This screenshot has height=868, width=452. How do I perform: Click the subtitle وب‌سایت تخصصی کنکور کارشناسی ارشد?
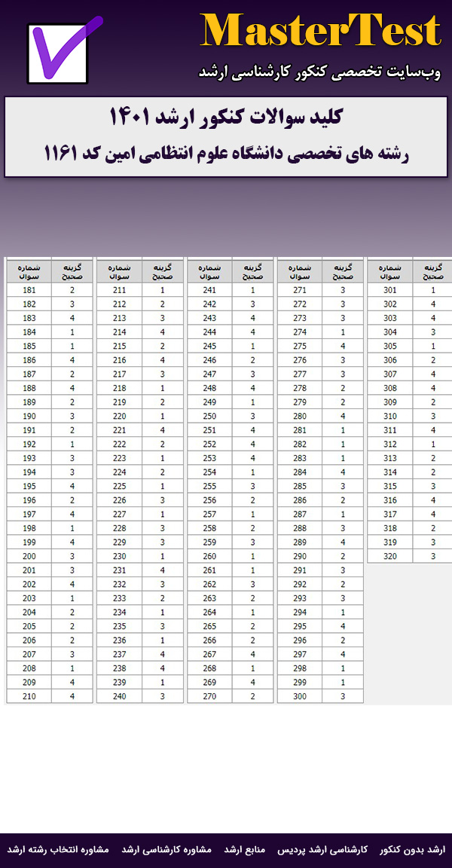319,72
